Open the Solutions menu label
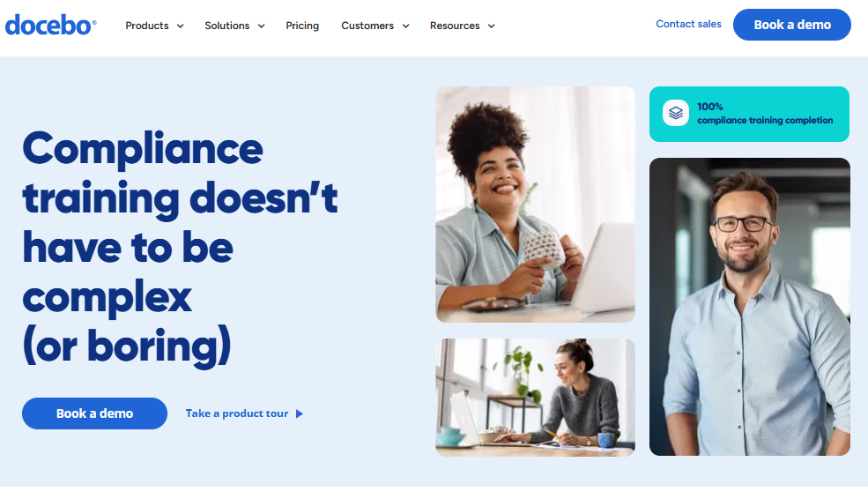 coord(227,26)
